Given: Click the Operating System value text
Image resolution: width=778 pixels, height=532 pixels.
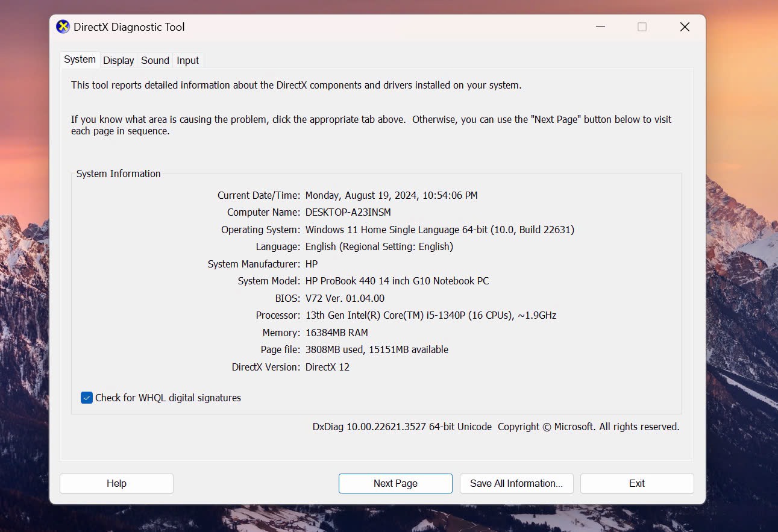Looking at the screenshot, I should click(439, 230).
